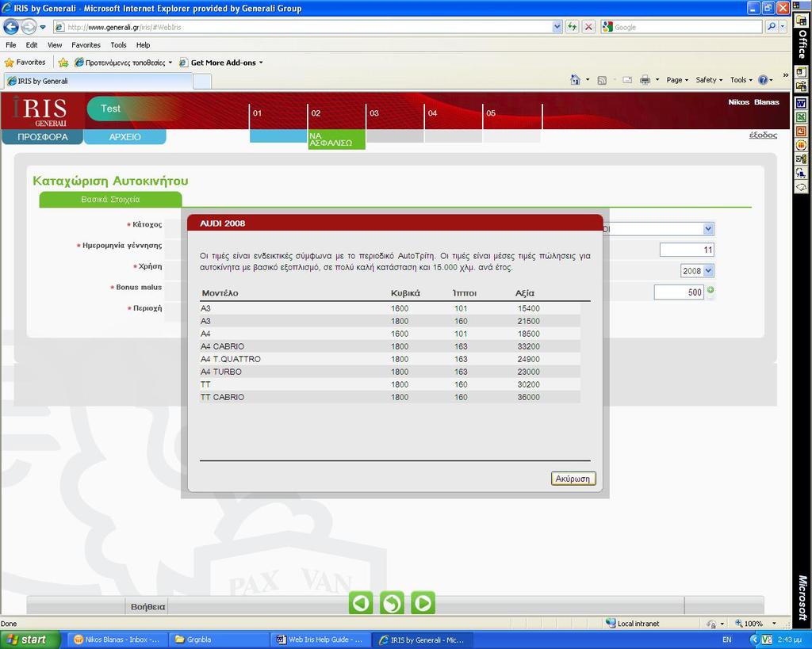Select the A3 1800 row valued 21500
The height and width of the screenshot is (649, 812).
point(390,321)
